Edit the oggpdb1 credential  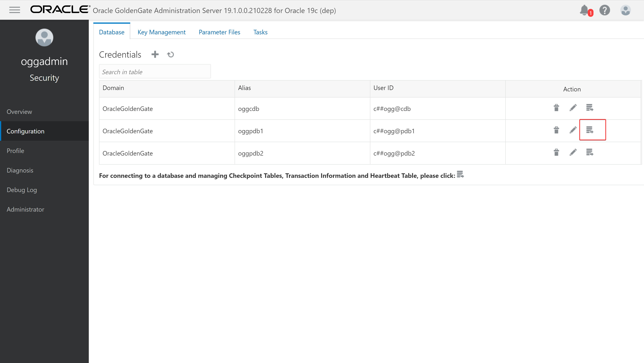[x=573, y=130]
